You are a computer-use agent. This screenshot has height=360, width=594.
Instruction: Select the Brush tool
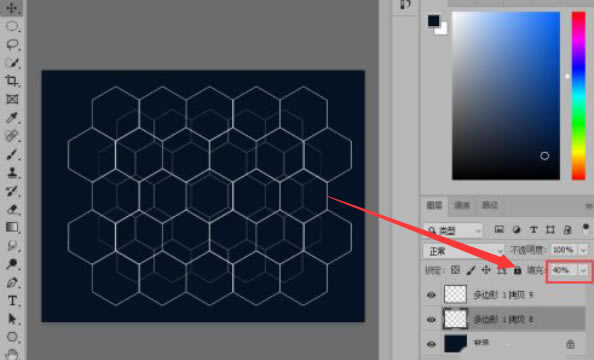(x=12, y=154)
